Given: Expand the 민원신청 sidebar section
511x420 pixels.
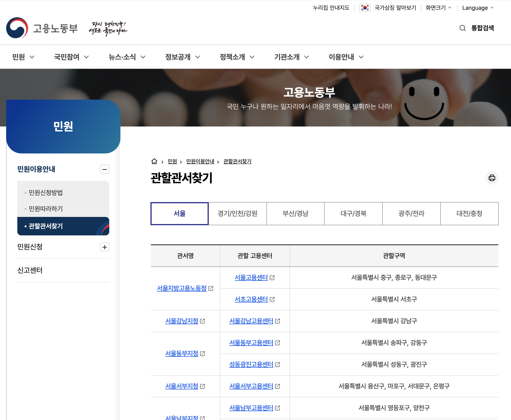Looking at the screenshot, I should pyautogui.click(x=105, y=247).
